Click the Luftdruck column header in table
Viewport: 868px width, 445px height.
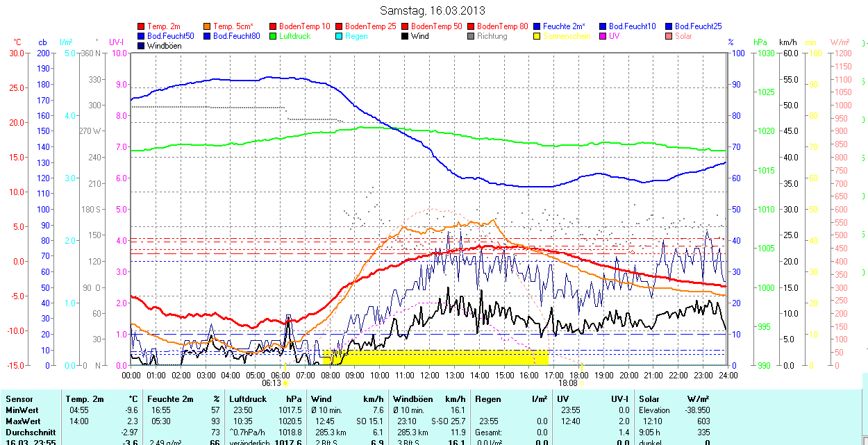(247, 399)
